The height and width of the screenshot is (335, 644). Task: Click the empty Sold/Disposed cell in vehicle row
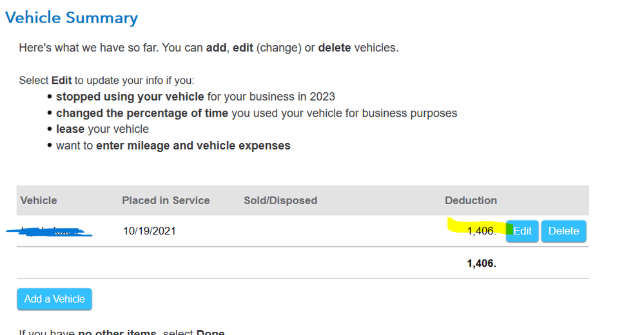(280, 231)
